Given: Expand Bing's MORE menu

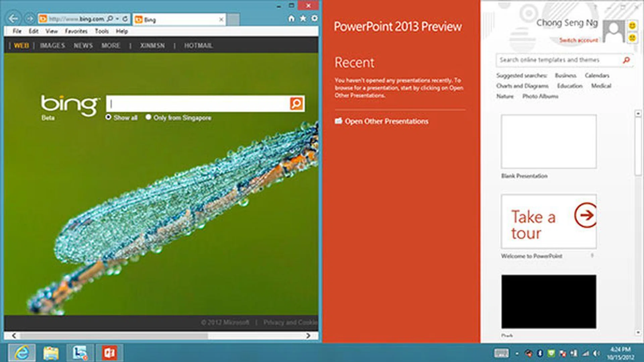Looking at the screenshot, I should [111, 45].
